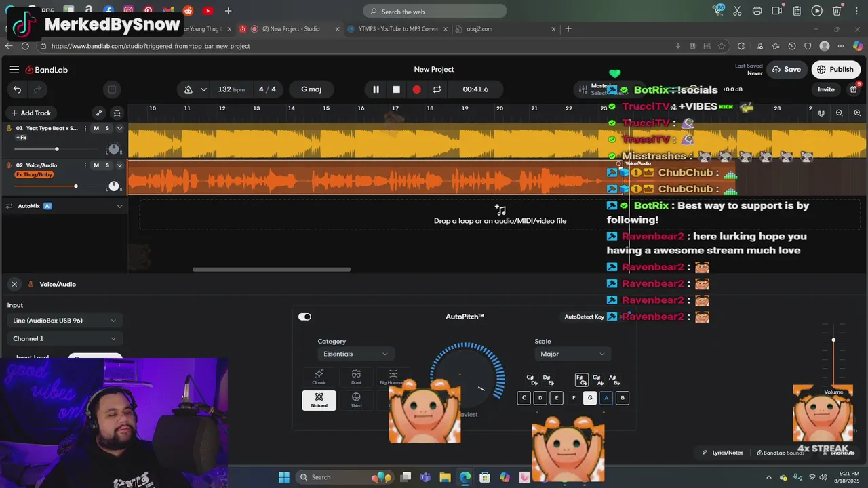Save the project

(x=787, y=70)
